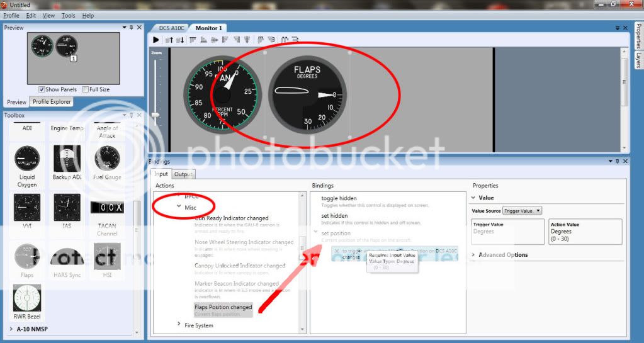Expand the A-10 NMSP toolbox group
The image size is (644, 343).
tap(11, 329)
